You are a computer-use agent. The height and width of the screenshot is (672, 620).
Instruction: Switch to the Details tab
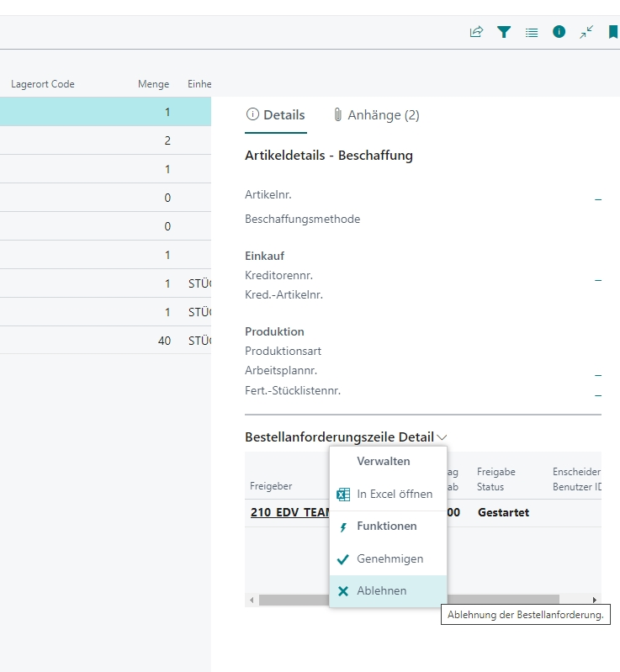tap(275, 115)
